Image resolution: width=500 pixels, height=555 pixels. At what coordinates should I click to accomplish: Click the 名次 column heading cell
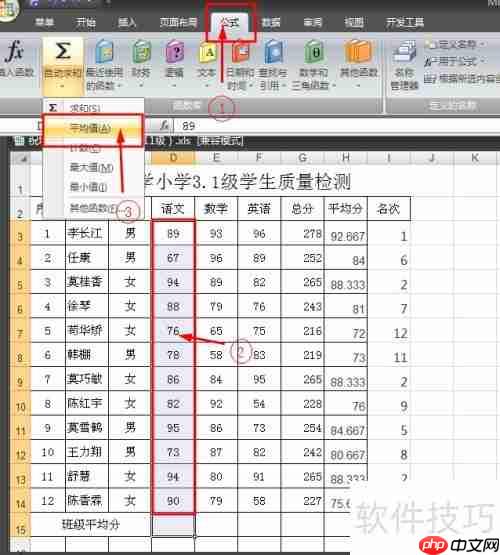pyautogui.click(x=389, y=209)
